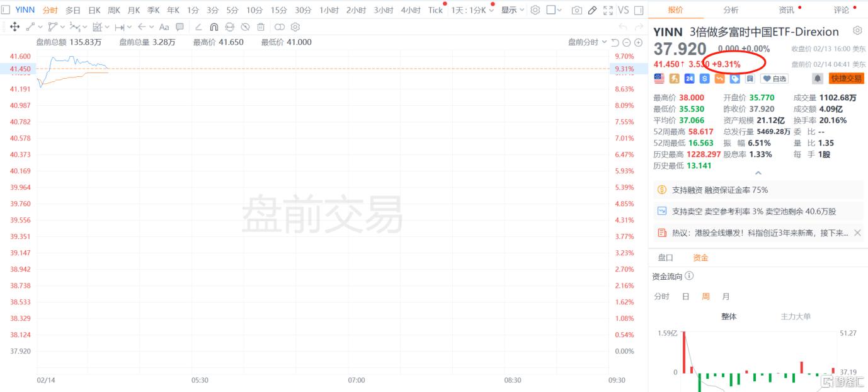
Task: Zoom in chart with plus circle
Action: (x=638, y=42)
